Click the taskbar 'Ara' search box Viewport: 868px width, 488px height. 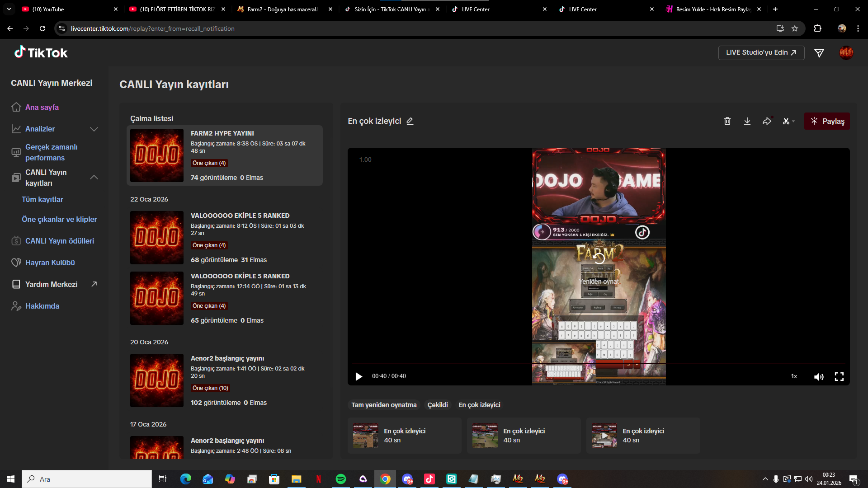87,479
